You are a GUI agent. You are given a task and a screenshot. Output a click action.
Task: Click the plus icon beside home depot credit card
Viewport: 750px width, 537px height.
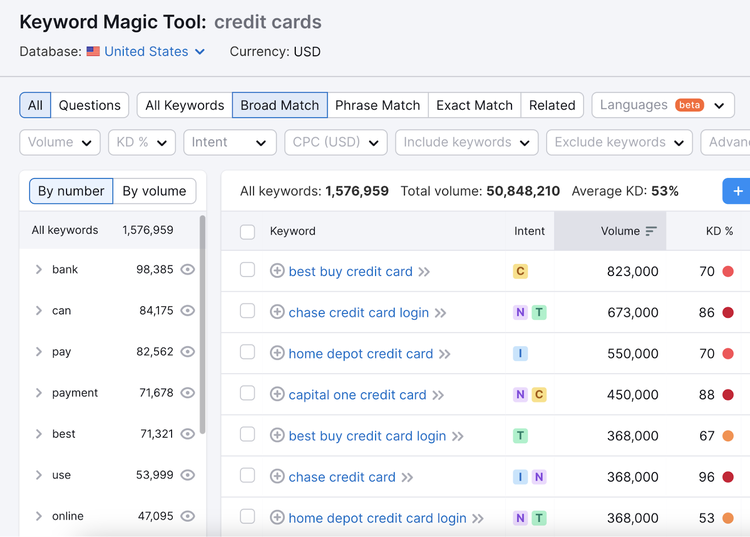click(x=277, y=353)
